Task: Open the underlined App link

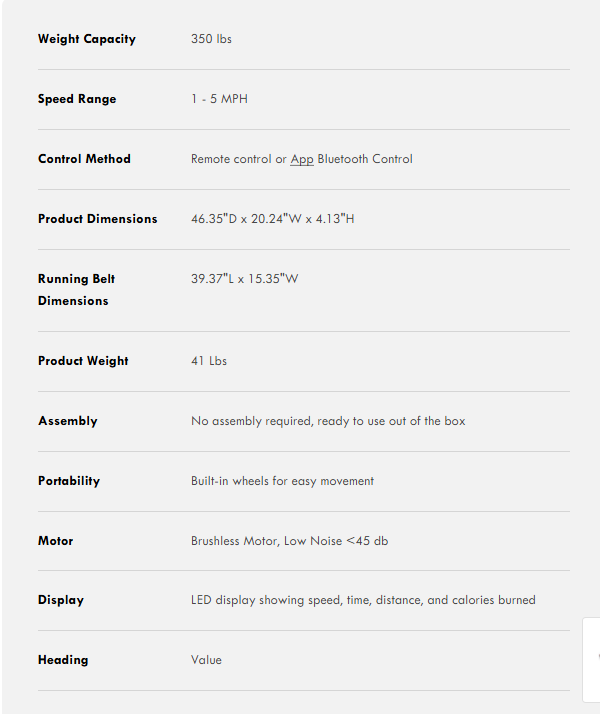Action: [302, 159]
